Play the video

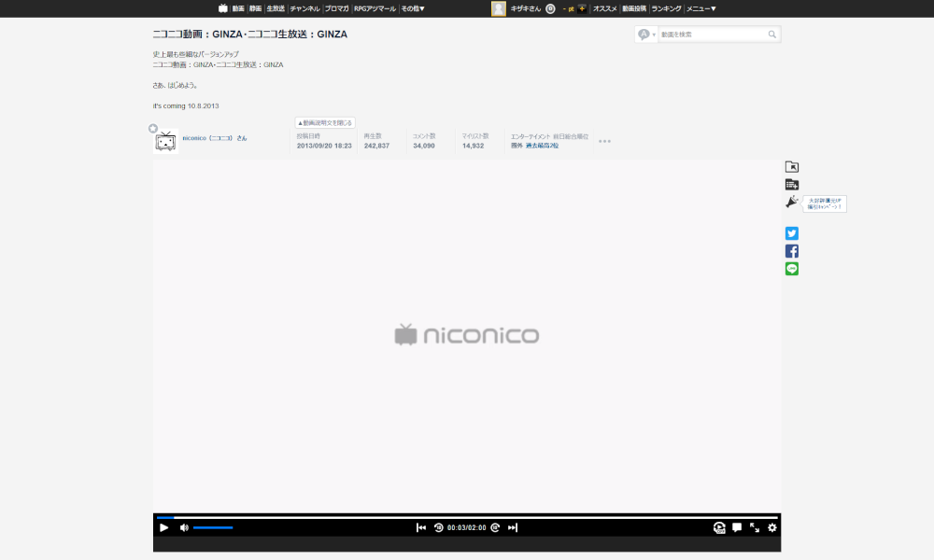click(x=164, y=528)
